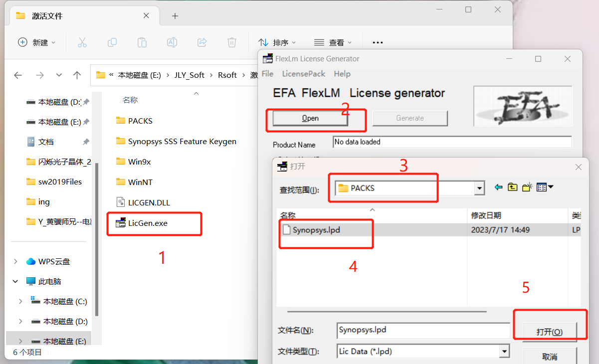This screenshot has height=364, width=599.
Task: Expand 本地磁盘 (D:) under 此电脑
Action: pyautogui.click(x=20, y=321)
